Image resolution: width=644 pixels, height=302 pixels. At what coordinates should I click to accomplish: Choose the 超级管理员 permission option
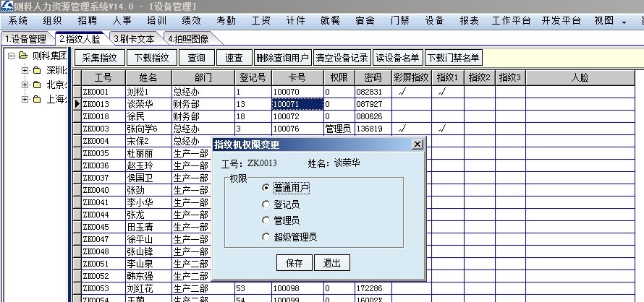tap(266, 237)
